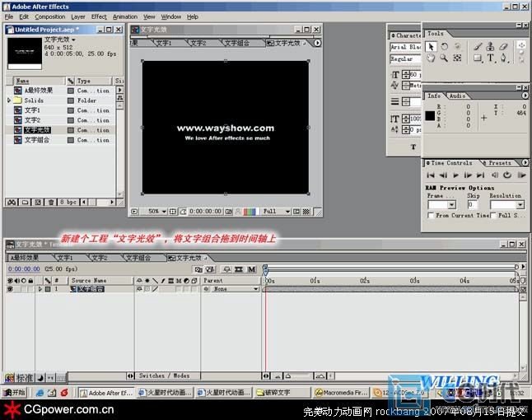The width and height of the screenshot is (532, 420).
Task: Toggle transparency grid in viewer
Action: [x=306, y=212]
